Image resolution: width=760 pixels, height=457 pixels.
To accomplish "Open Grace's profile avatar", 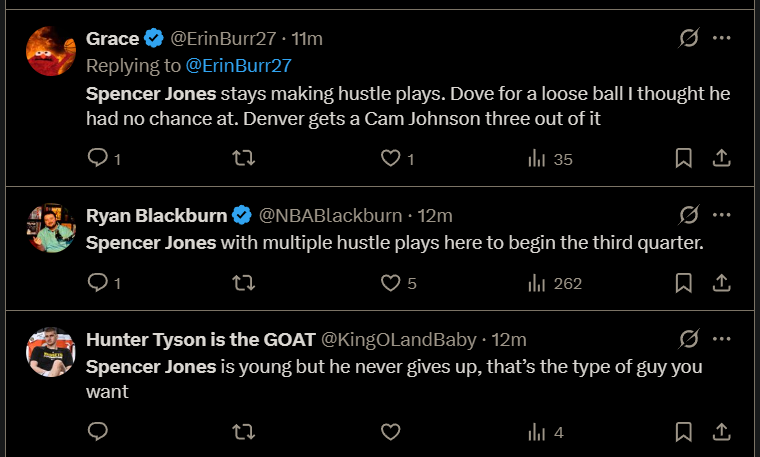I will 51,51.
